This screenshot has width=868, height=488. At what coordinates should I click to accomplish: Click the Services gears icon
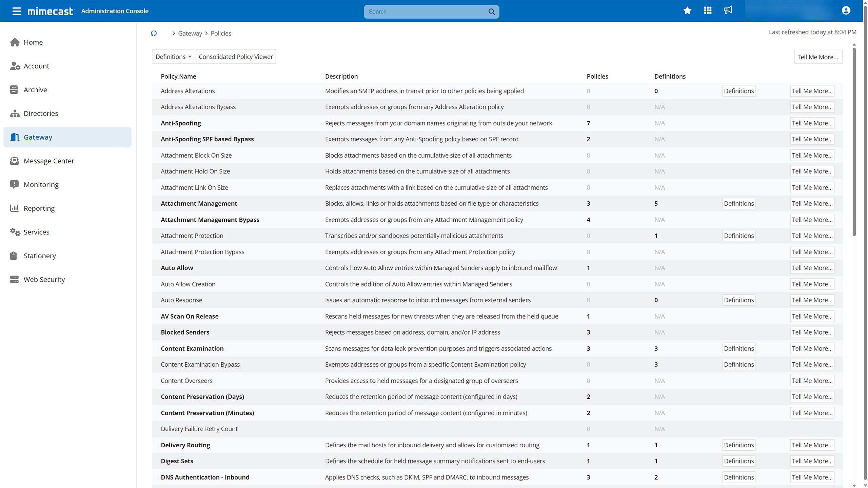tap(15, 232)
